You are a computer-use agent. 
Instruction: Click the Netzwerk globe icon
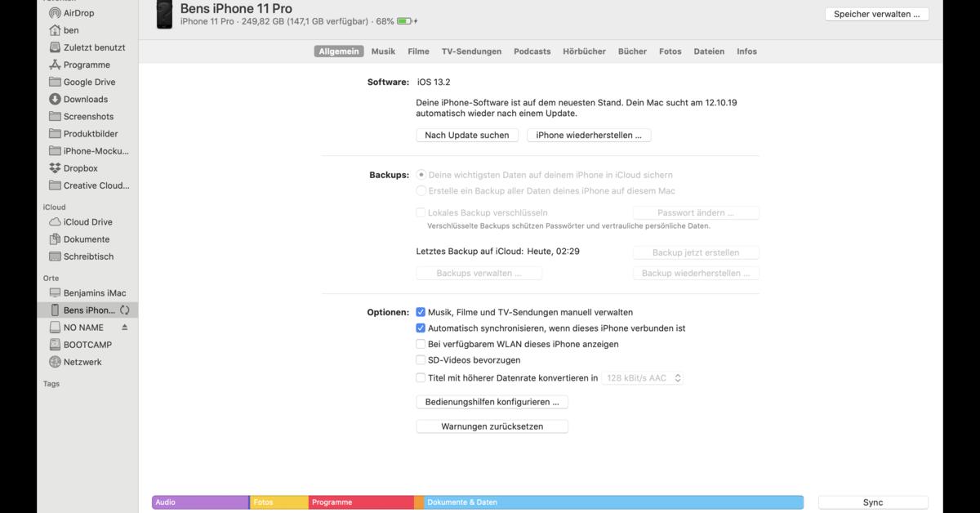pyautogui.click(x=55, y=362)
